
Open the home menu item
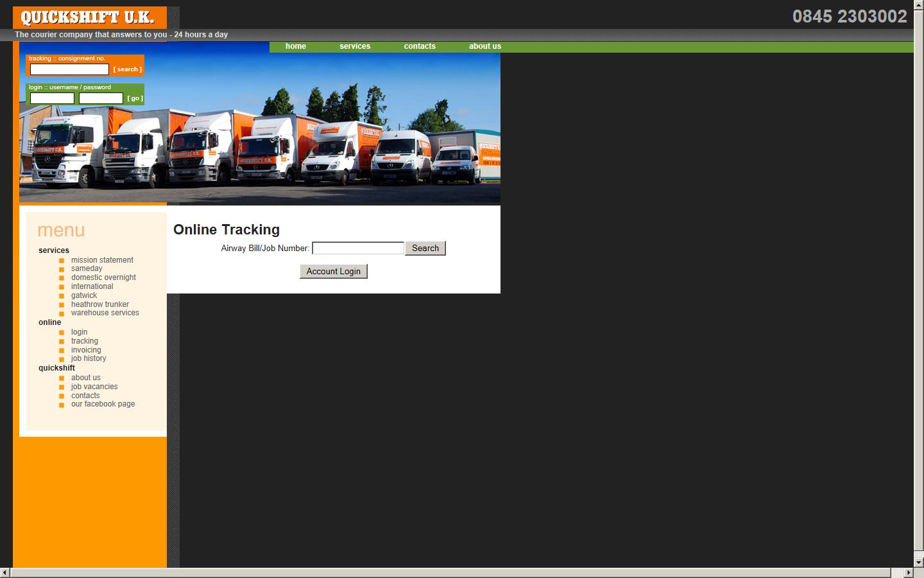pos(296,46)
